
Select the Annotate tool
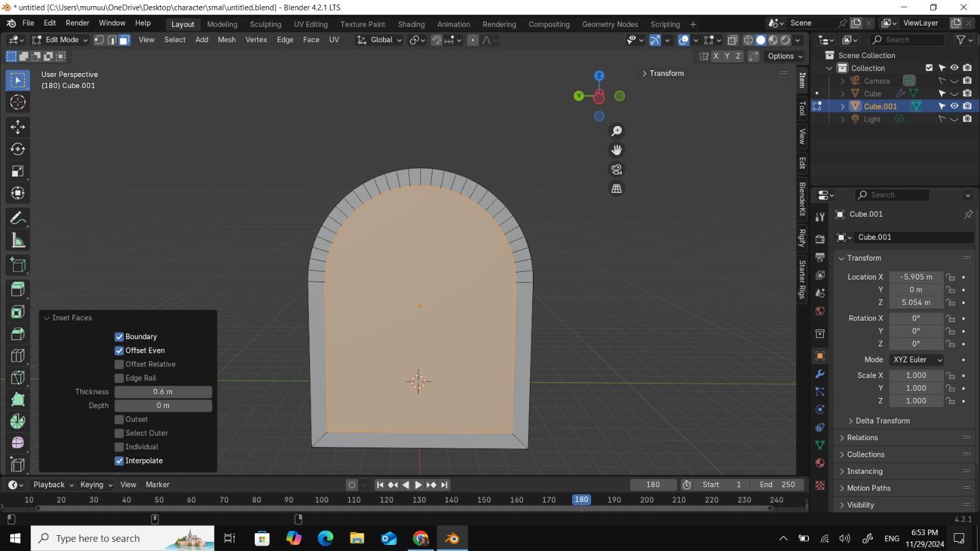tap(18, 219)
